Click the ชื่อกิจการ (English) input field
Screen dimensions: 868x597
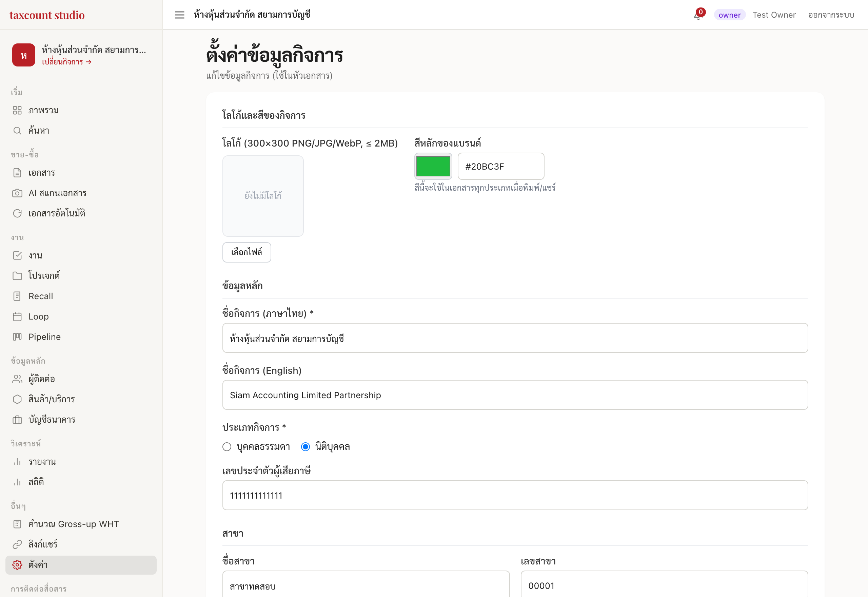tap(515, 395)
